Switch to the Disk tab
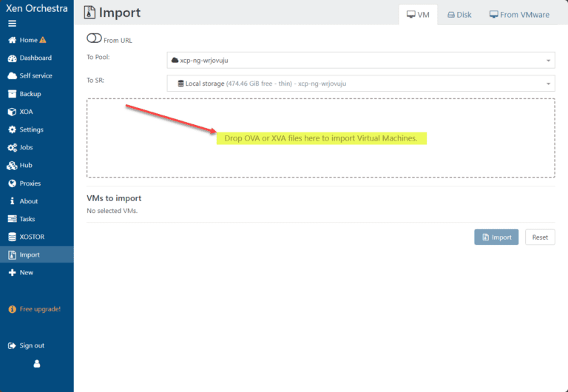Image resolution: width=568 pixels, height=392 pixels. click(x=459, y=15)
